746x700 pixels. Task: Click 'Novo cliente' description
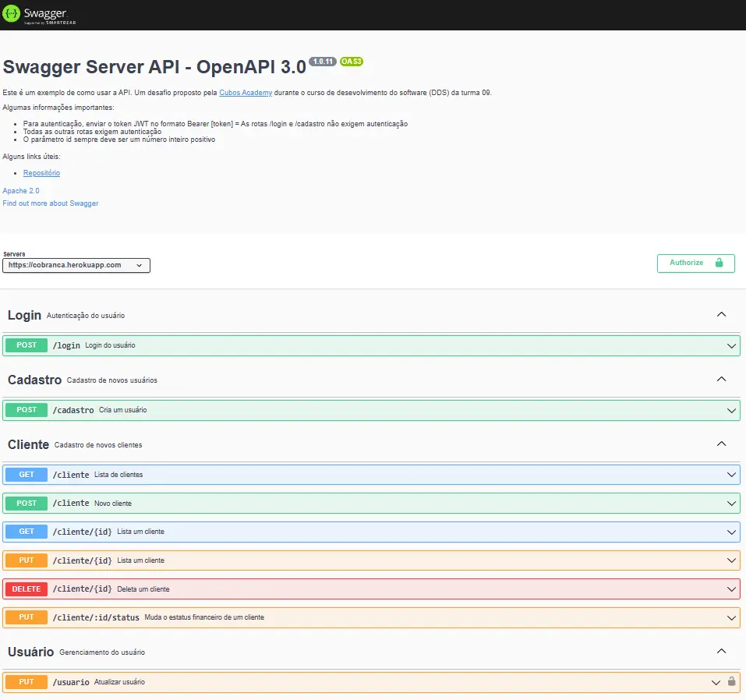tap(113, 504)
